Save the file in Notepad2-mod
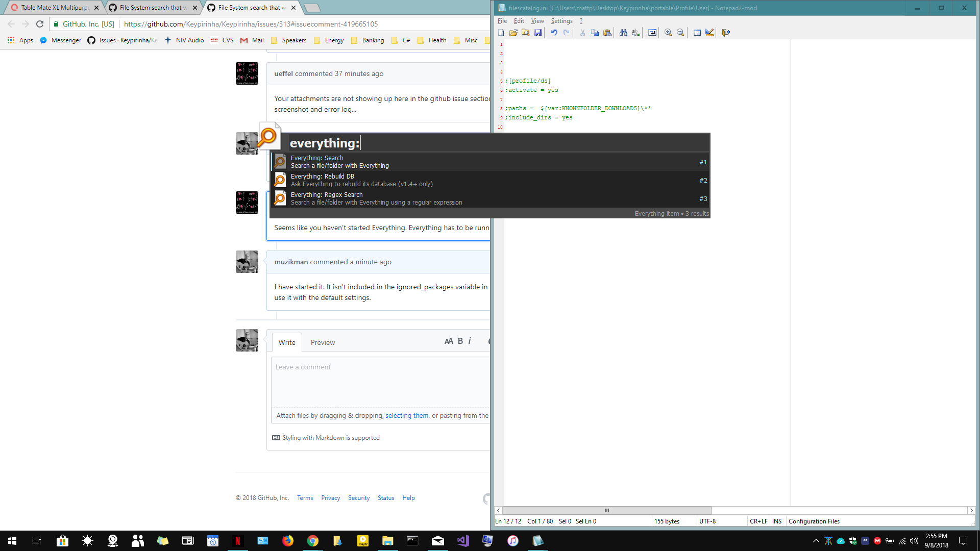Viewport: 980px width, 551px height. point(538,33)
